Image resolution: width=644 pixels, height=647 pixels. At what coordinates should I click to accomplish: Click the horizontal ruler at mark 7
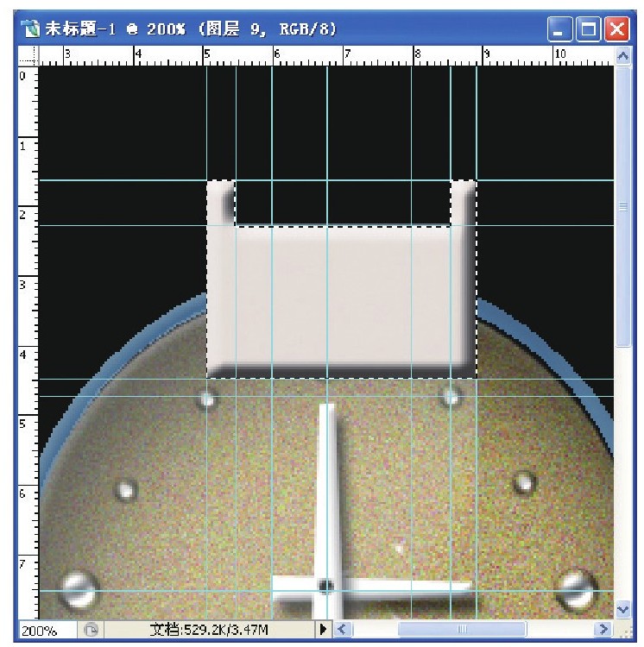click(346, 55)
